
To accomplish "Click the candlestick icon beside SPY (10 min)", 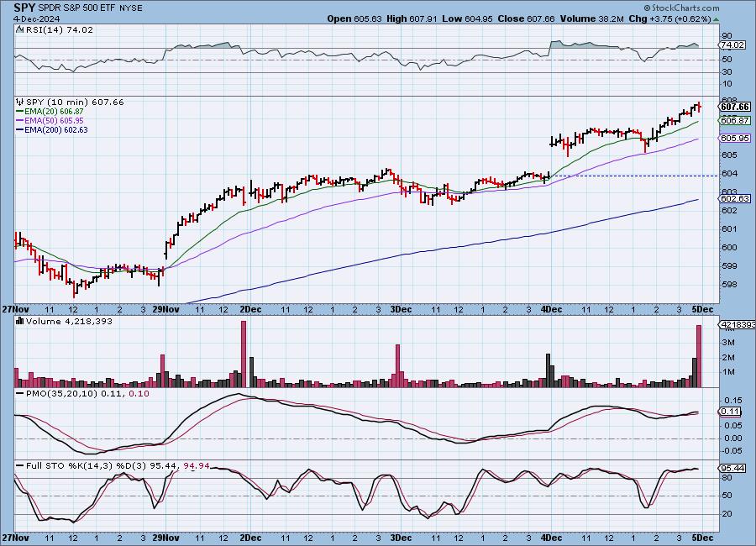I will [x=20, y=102].
